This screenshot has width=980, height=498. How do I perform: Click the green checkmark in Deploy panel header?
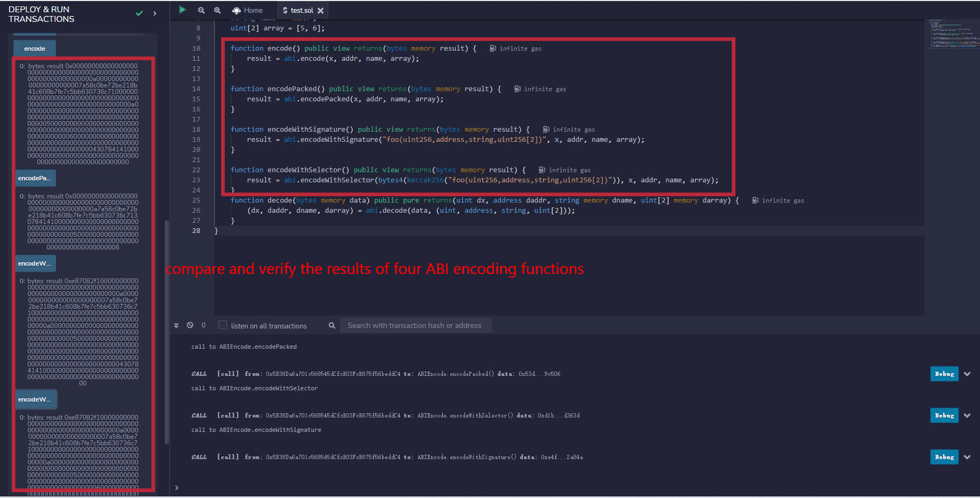[139, 13]
